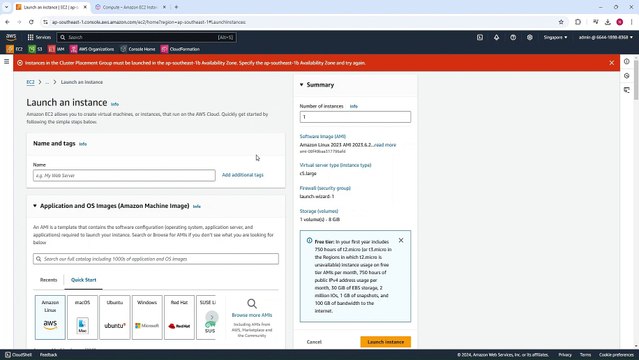Focus the AWS console search bar
Viewport: 639px width, 360px height.
[x=147, y=37]
